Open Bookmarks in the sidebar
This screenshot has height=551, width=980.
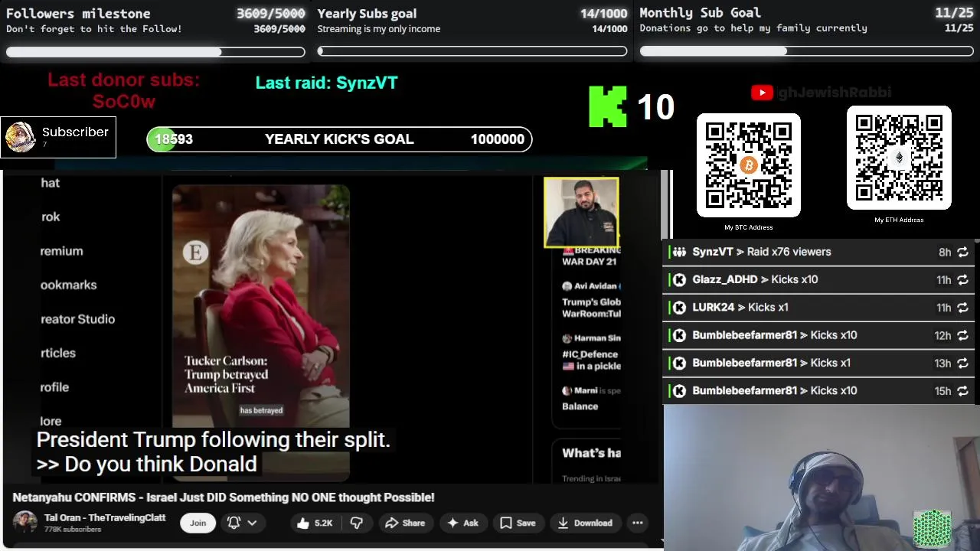tap(69, 285)
